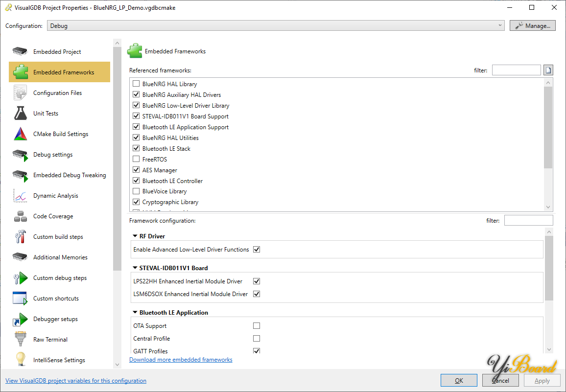The width and height of the screenshot is (566, 392).
Task: Click the referenced frameworks list scrollbar thumb
Action: [x=548, y=127]
